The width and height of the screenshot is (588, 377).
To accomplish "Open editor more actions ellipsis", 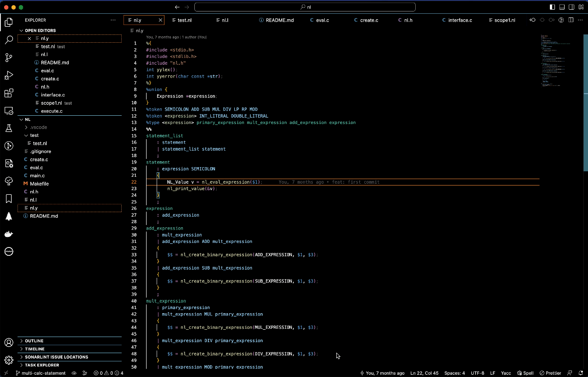I will coord(581,20).
